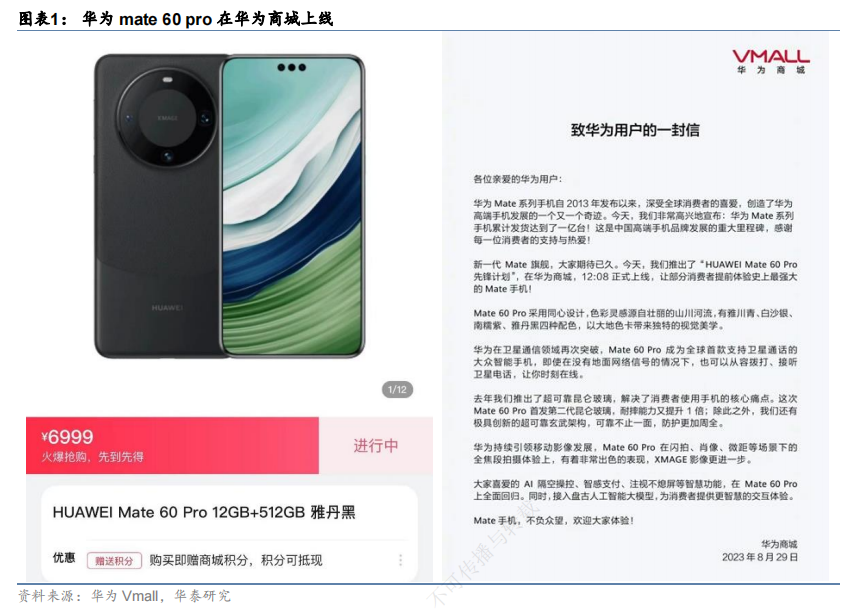Select the 赠送积分 promotion tag

coord(114,561)
